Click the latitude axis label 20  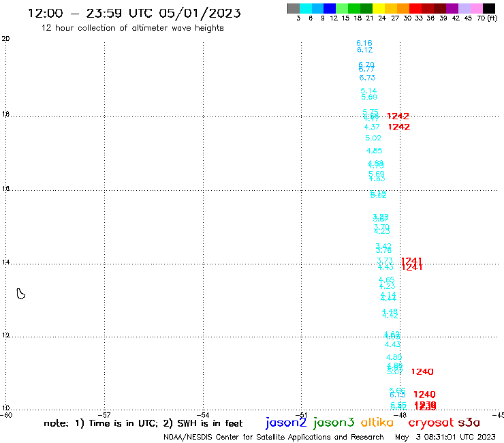(5, 39)
